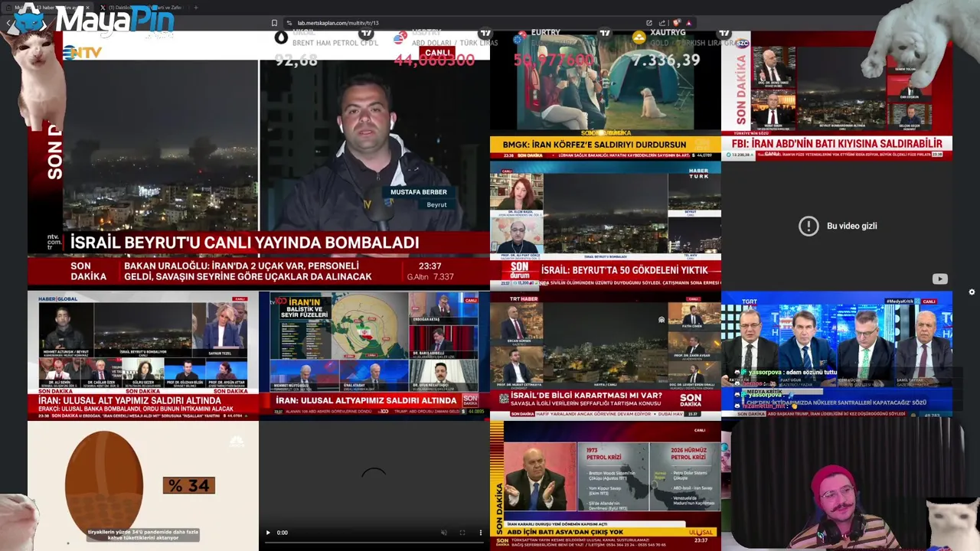This screenshot has height=551, width=980.
Task: Select the tv100 Iran missiles map stream
Action: click(374, 355)
